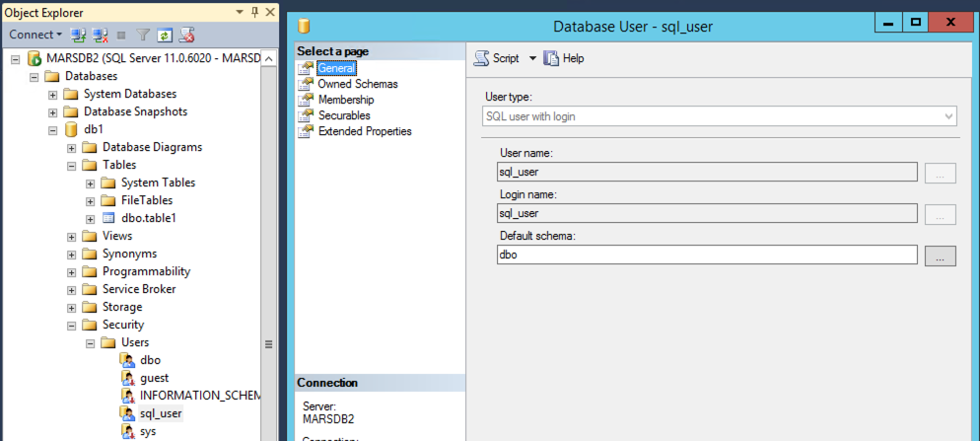The width and height of the screenshot is (980, 441).
Task: Click the Refresh icon in Object Explorer
Action: (165, 35)
